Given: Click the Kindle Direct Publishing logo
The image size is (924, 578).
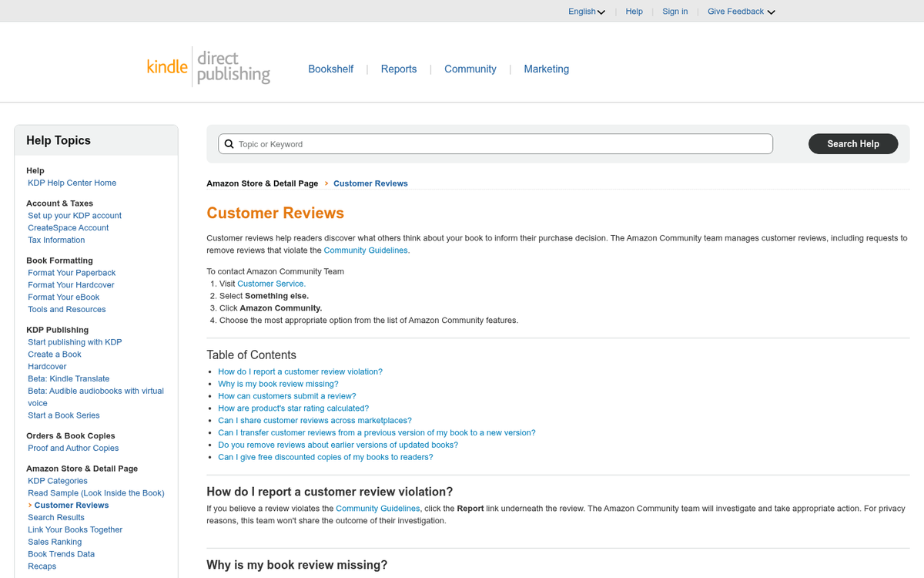Looking at the screenshot, I should [x=208, y=66].
